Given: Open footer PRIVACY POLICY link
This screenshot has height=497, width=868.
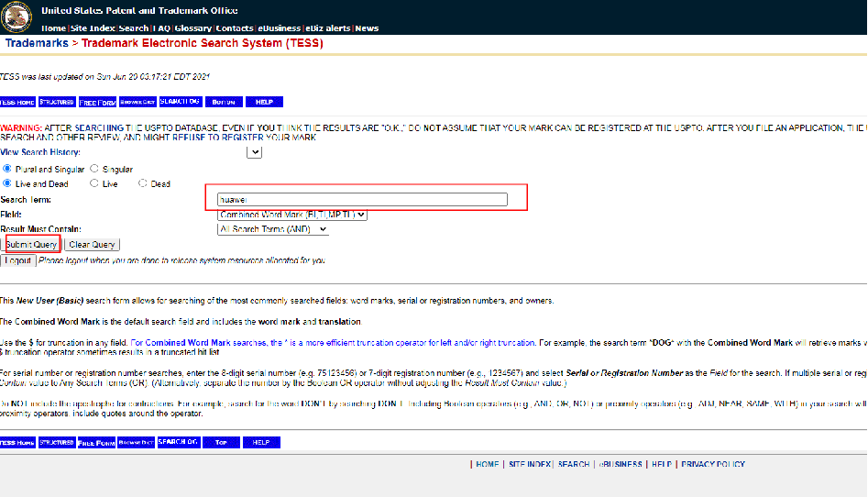Looking at the screenshot, I should point(713,464).
